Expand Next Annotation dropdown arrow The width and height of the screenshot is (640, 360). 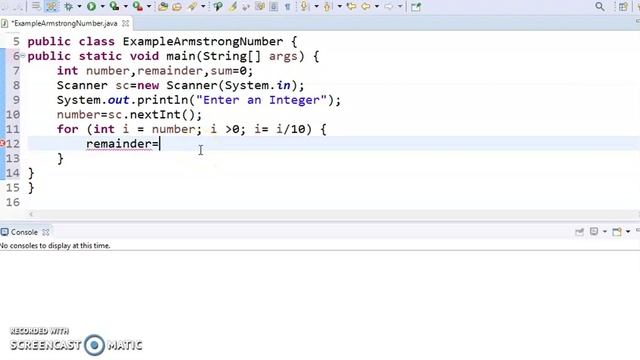(x=316, y=7)
